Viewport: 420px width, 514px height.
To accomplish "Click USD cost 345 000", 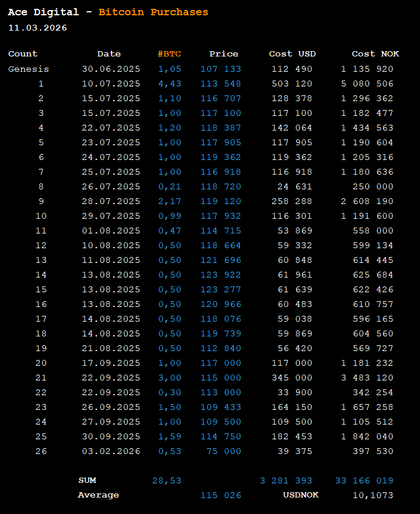I will coord(292,378).
